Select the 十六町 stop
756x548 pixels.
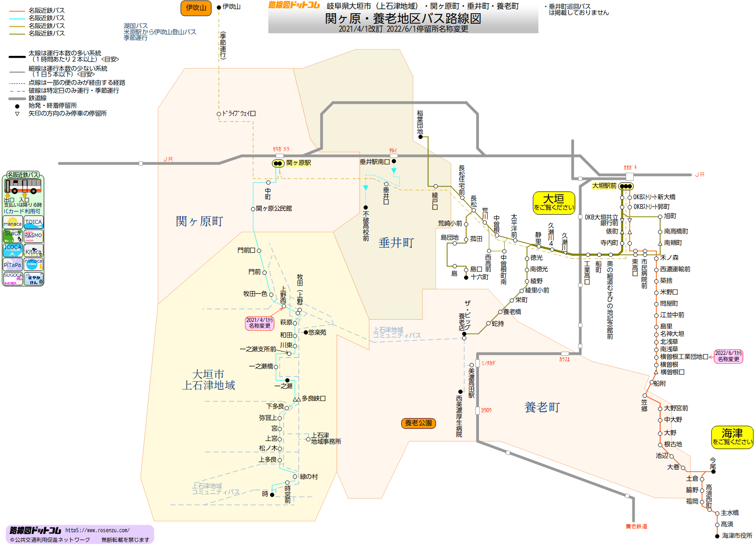(466, 278)
